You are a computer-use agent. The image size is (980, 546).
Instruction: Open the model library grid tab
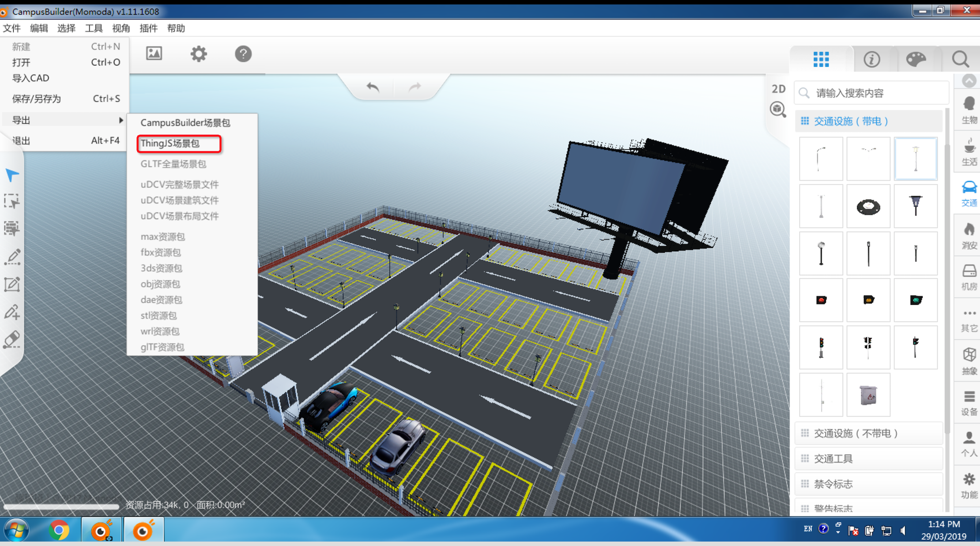point(821,59)
